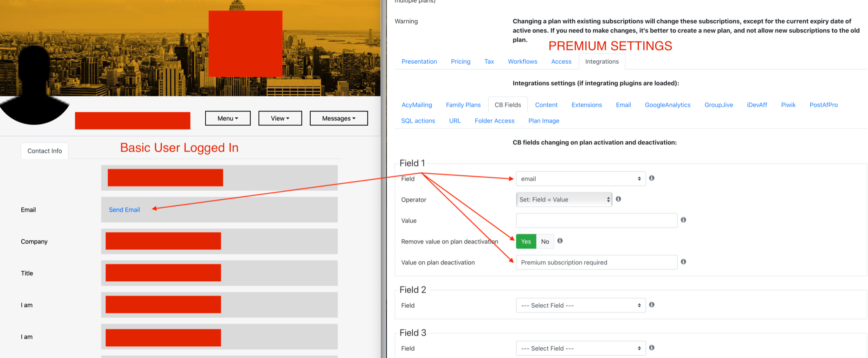
Task: Select No for remove value on deactivation
Action: point(545,241)
